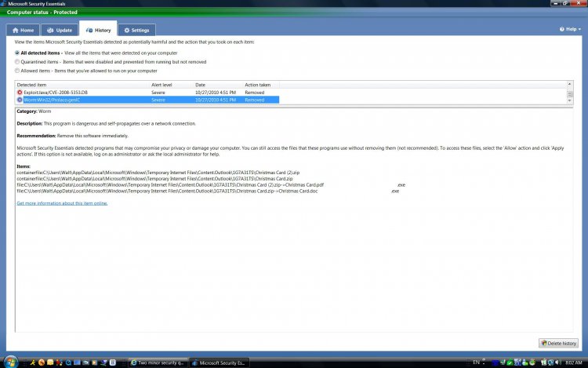Screen dimensions: 588x368
Task: Select the All detected items radio button
Action: 17,53
